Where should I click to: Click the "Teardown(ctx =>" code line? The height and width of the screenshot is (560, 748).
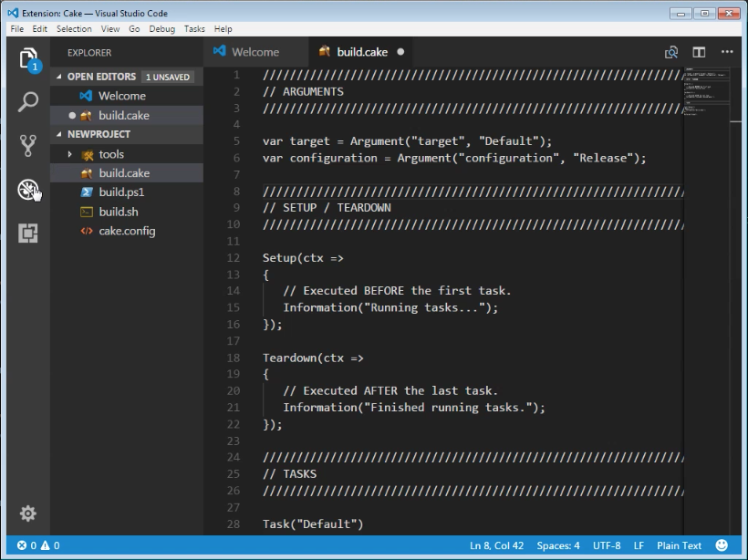click(x=313, y=358)
